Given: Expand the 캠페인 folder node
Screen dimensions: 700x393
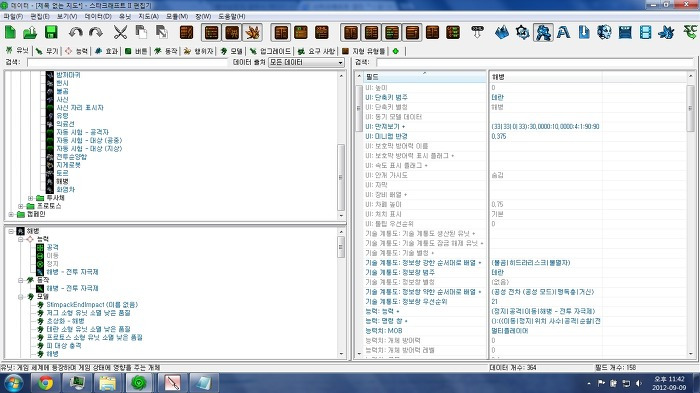Looking at the screenshot, I should click(11, 214).
